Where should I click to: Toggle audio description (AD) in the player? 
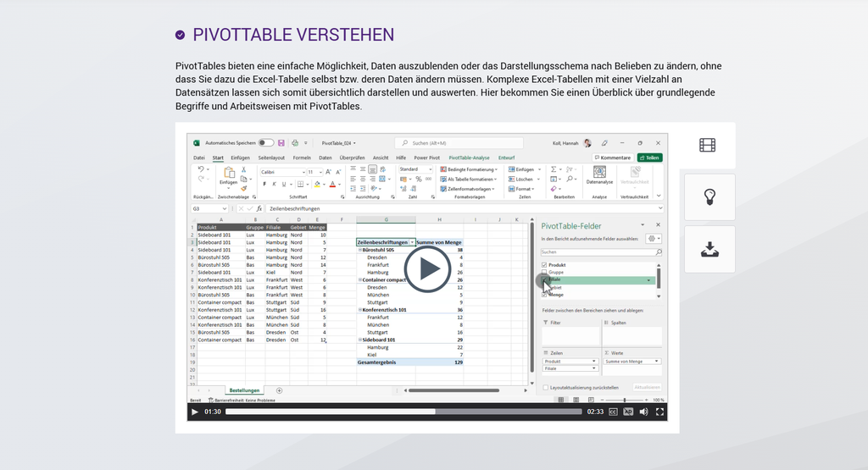coord(628,412)
